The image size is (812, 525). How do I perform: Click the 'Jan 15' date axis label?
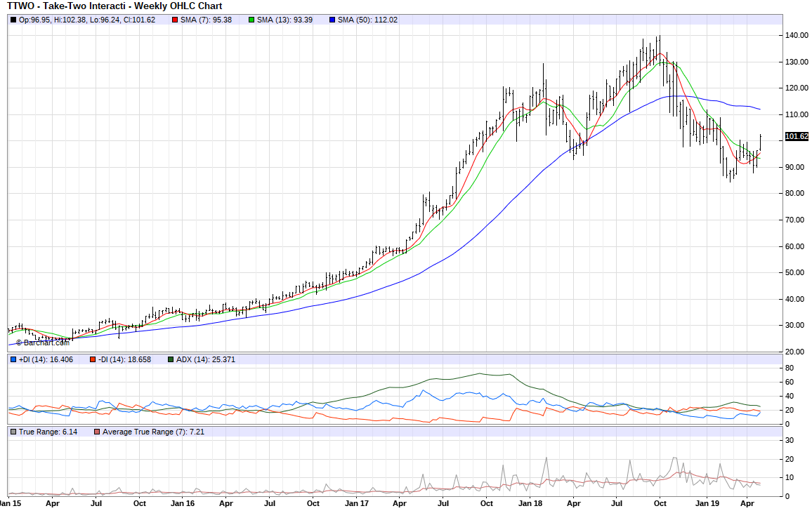point(11,503)
